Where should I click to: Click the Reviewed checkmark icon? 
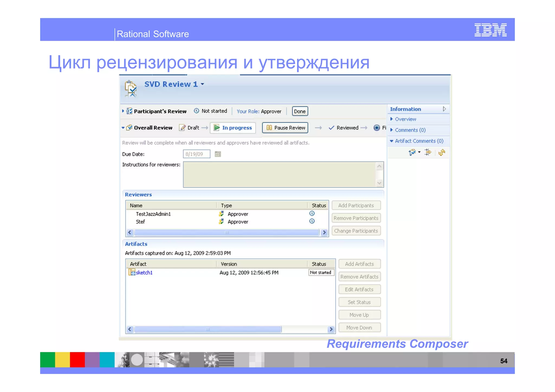(331, 128)
